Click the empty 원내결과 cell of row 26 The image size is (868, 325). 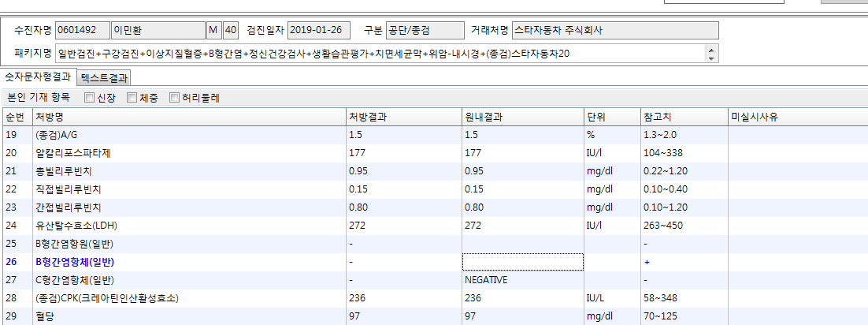(x=522, y=262)
